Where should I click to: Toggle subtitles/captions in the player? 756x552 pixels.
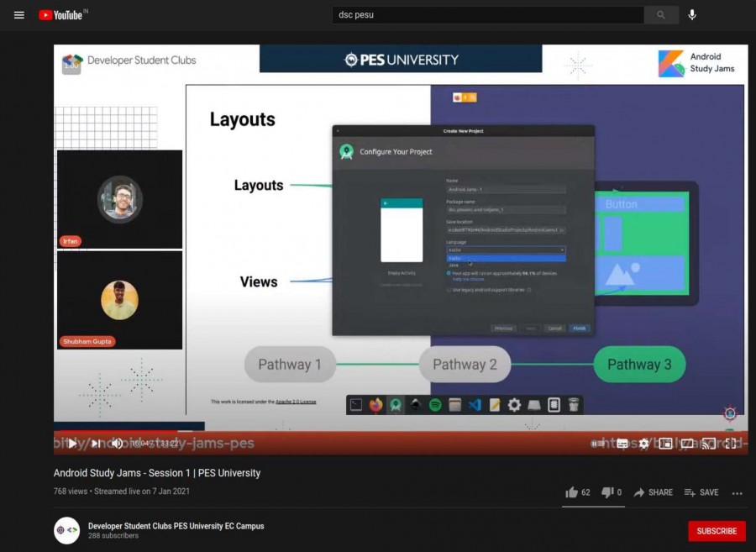[622, 444]
